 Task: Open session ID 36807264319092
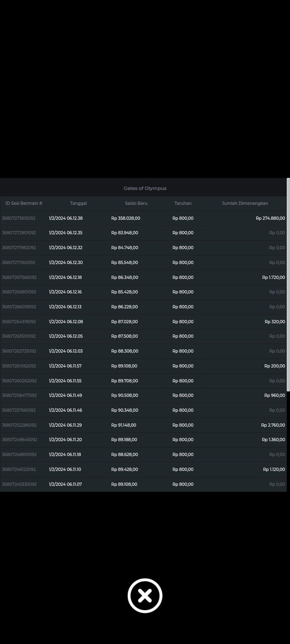(x=19, y=322)
